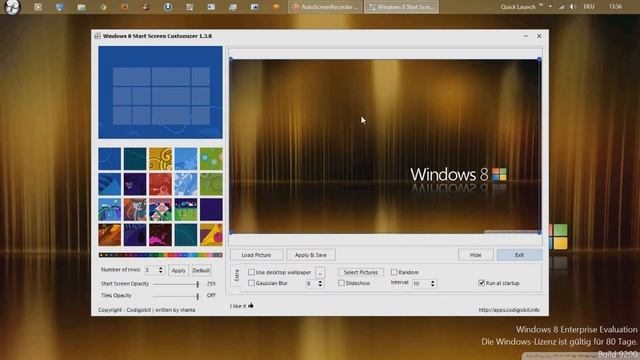The width and height of the screenshot is (640, 360).
Task: Open the Start orb in the taskbar
Action: coord(12,7)
